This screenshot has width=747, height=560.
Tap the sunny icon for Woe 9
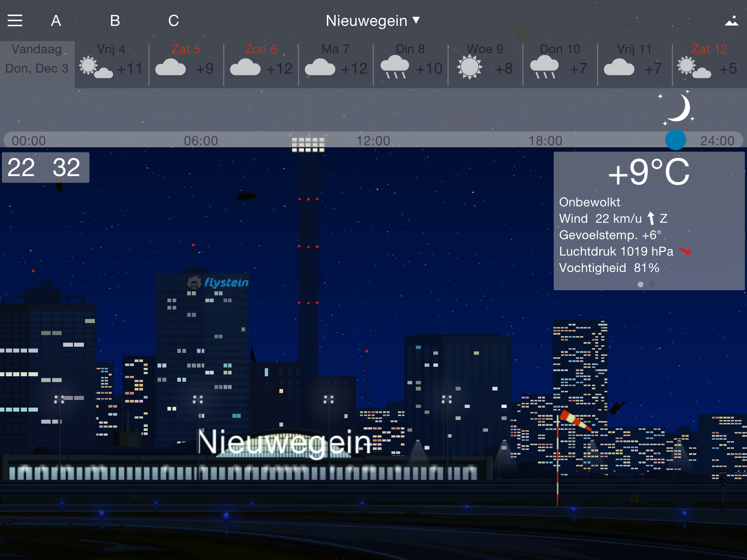[469, 67]
